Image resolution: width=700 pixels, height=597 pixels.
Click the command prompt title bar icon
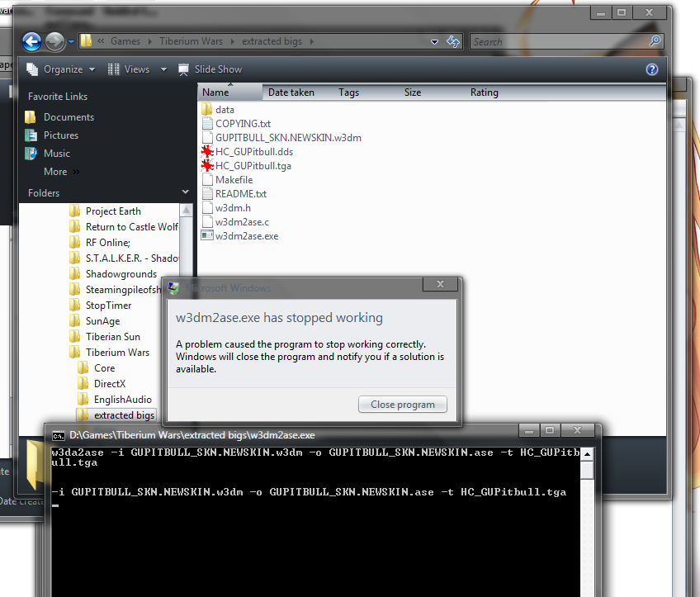coord(58,435)
